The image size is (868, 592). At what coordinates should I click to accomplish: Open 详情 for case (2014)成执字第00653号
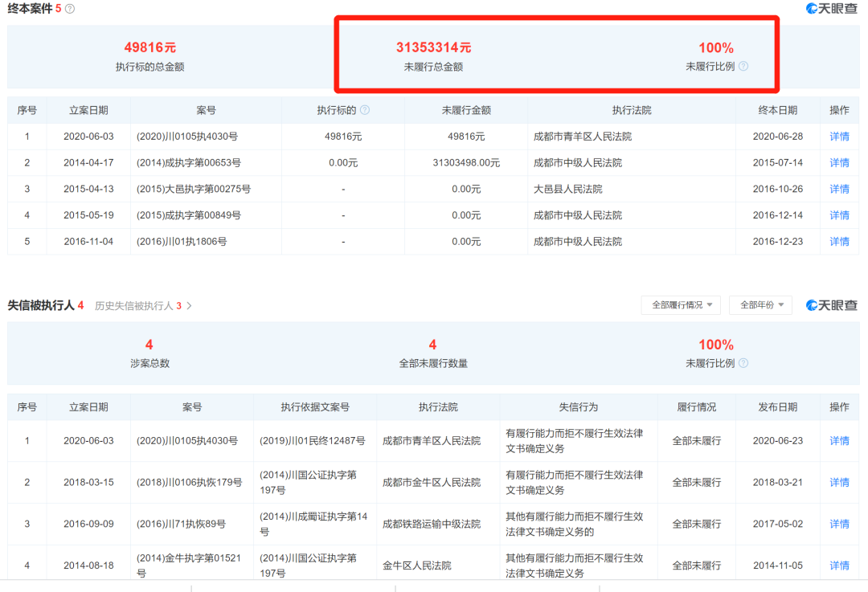click(x=839, y=163)
